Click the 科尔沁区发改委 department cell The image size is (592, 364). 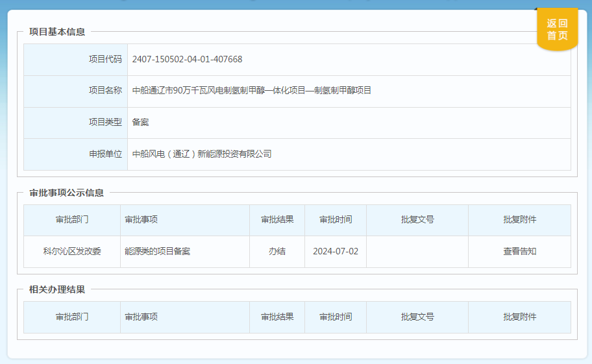pos(72,251)
